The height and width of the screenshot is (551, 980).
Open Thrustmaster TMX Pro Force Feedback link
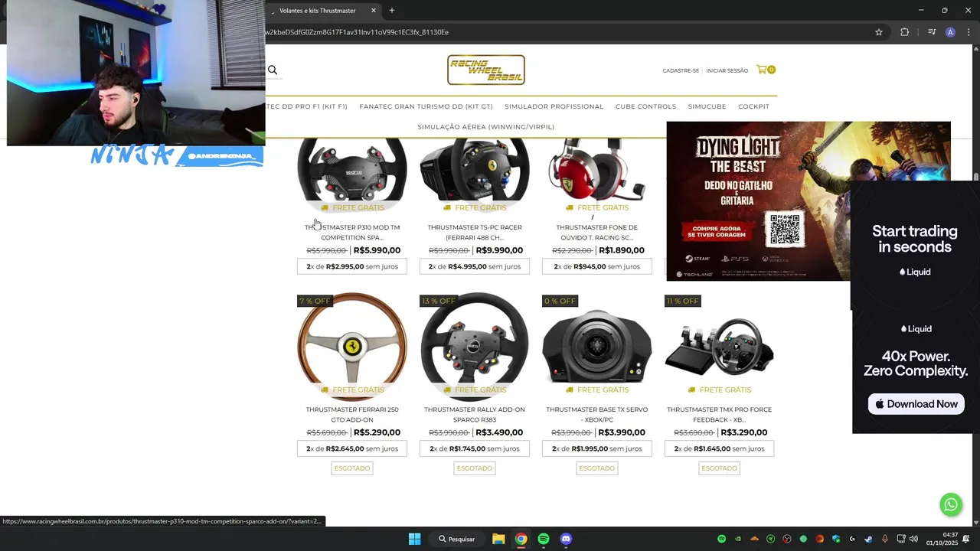(x=720, y=414)
